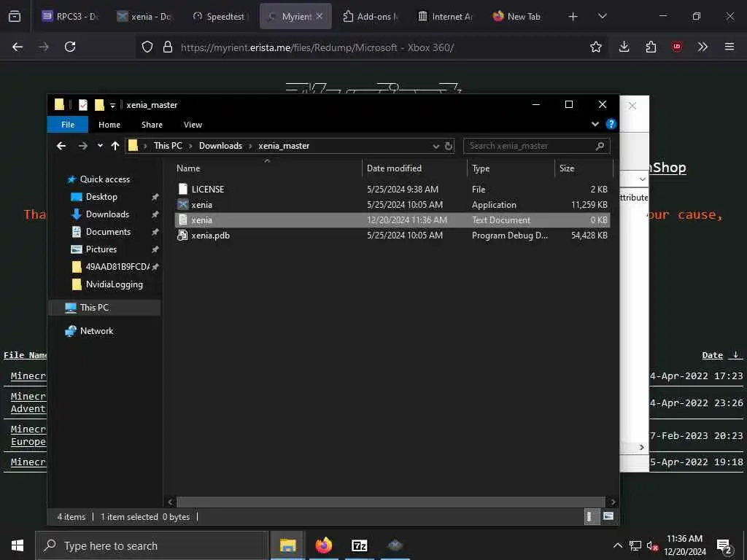Switch to the New Tab browser tab
The height and width of the screenshot is (560, 747).
[516, 17]
